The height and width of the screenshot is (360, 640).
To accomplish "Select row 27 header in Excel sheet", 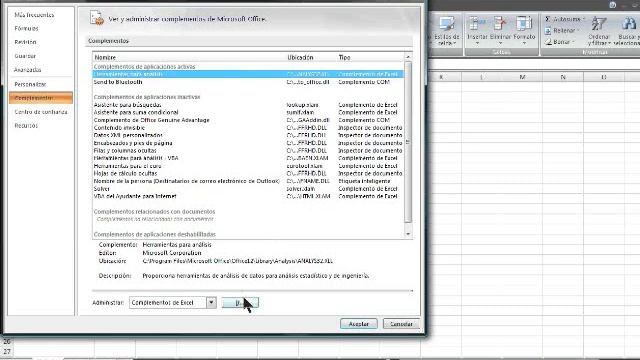I will point(7,351).
